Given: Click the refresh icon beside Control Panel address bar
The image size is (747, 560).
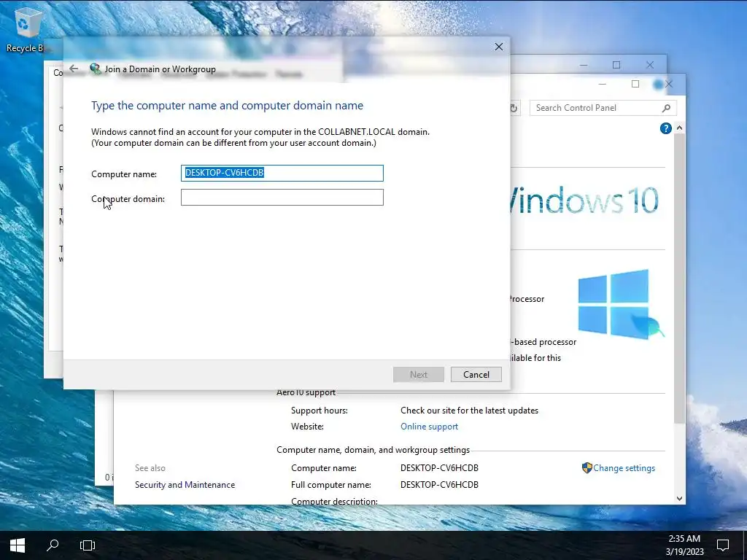Looking at the screenshot, I should pyautogui.click(x=514, y=108).
